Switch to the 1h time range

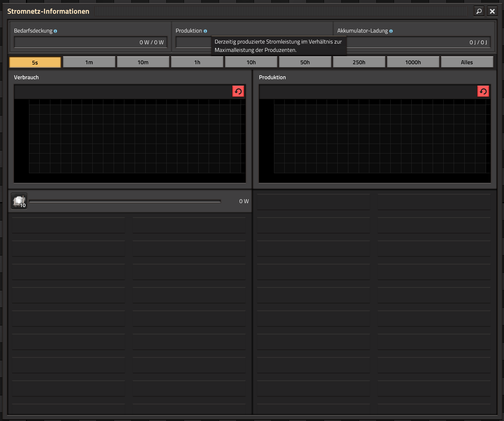tap(197, 62)
